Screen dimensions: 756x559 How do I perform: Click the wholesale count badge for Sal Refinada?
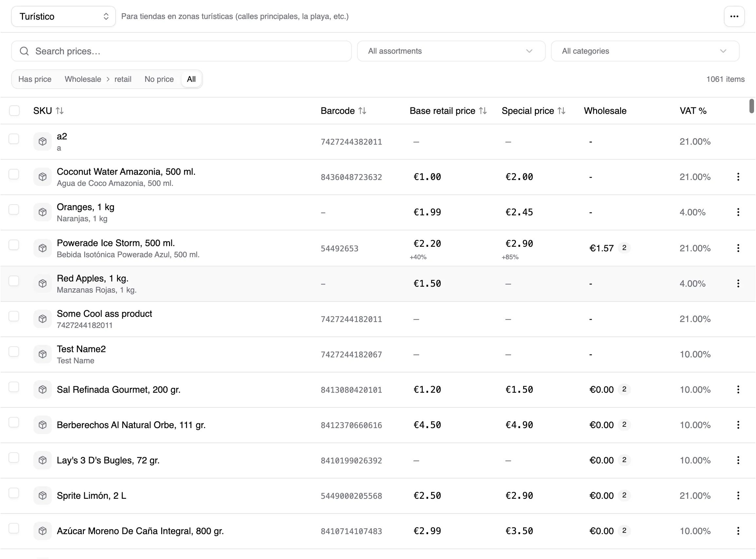[624, 389]
